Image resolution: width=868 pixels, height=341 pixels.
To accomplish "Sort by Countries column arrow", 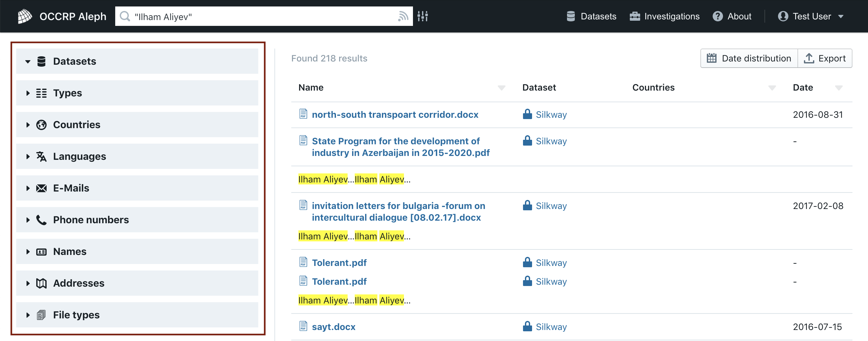I will click(772, 88).
